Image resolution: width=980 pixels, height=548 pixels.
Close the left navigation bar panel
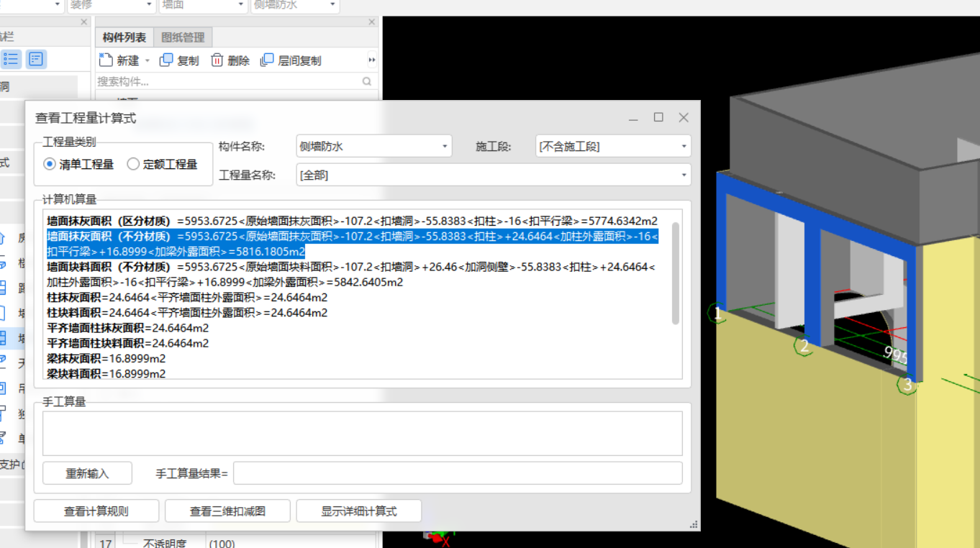[83, 22]
